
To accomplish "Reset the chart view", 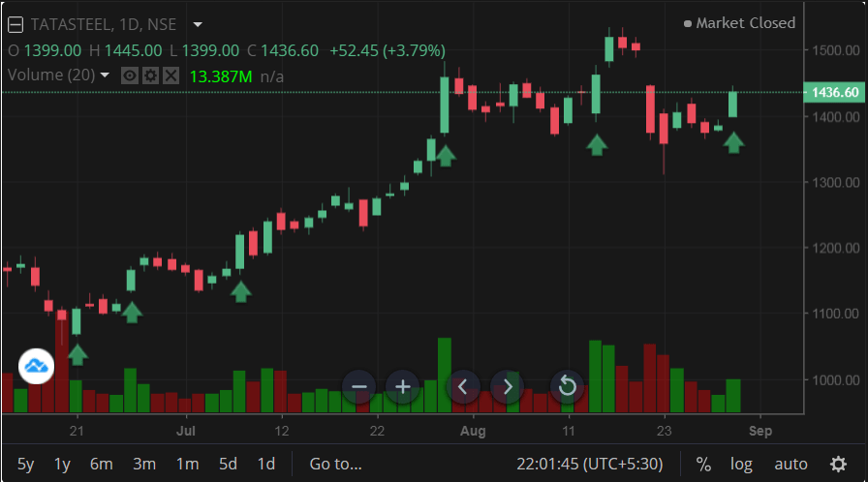I will [x=567, y=387].
